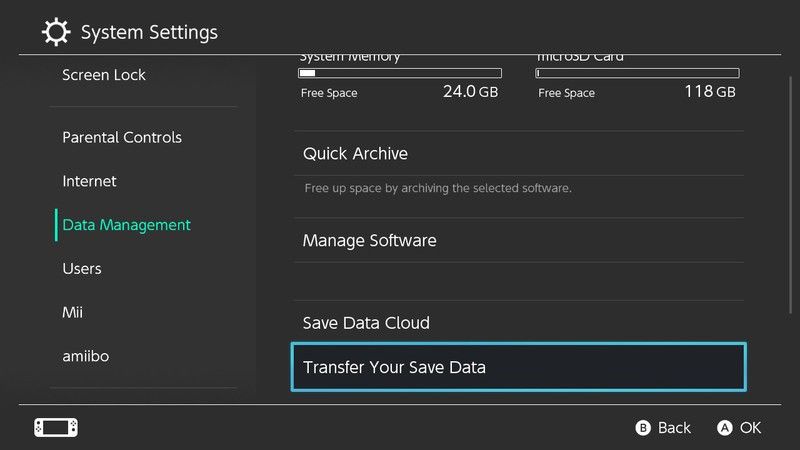
Task: Click the System Settings gear icon
Action: [x=56, y=32]
